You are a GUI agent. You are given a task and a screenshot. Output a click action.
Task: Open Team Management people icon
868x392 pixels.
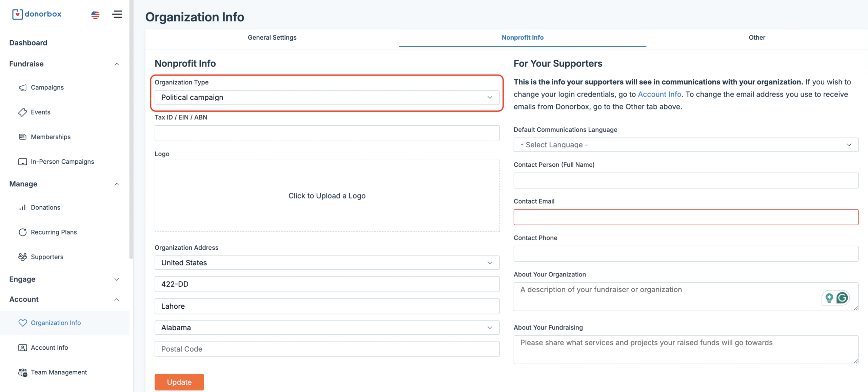[23, 373]
